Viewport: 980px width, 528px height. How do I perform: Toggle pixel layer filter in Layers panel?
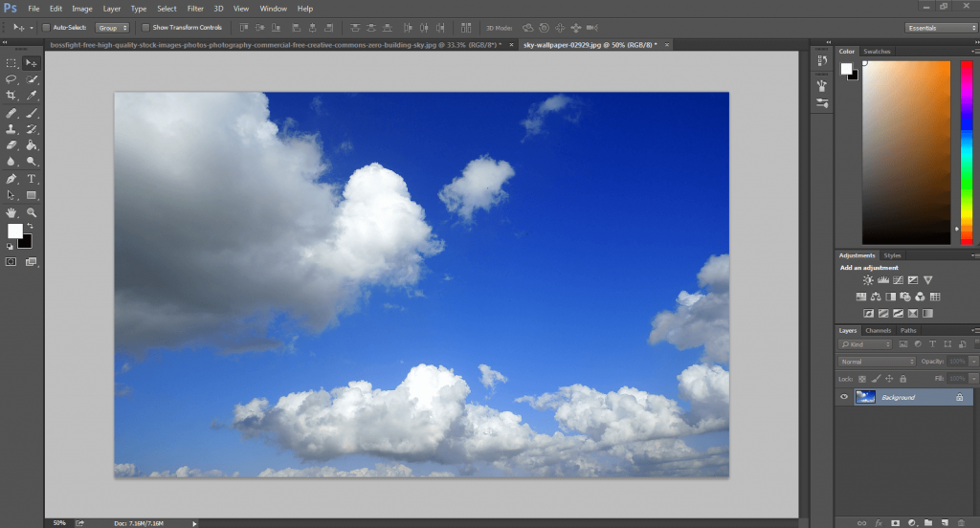pyautogui.click(x=903, y=344)
